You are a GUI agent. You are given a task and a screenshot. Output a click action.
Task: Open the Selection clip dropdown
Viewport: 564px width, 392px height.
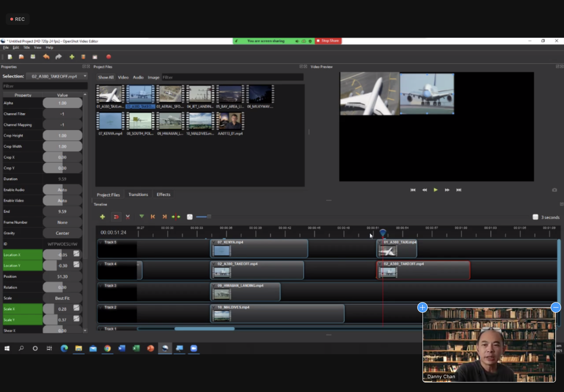point(57,76)
